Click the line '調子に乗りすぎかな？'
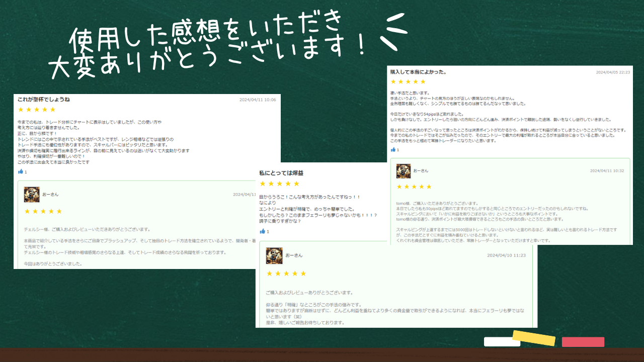The width and height of the screenshot is (644, 362). point(280,221)
